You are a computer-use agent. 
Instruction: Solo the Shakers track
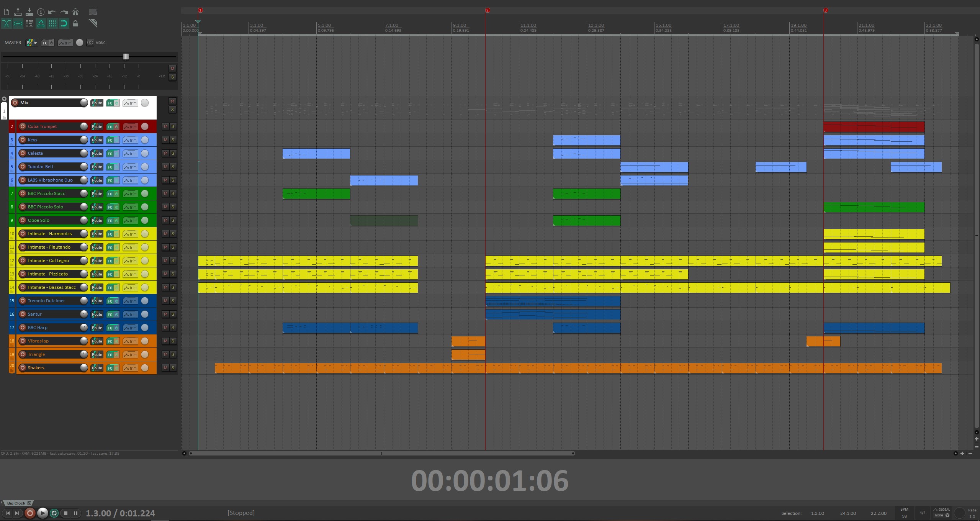tap(173, 368)
